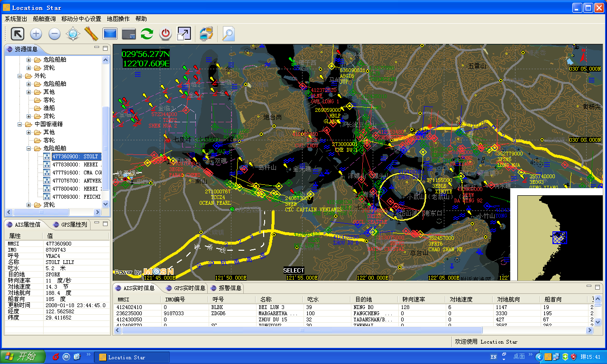This screenshot has width=607, height=364.
Task: Click the dark window panel toolbar icon
Action: (x=129, y=34)
